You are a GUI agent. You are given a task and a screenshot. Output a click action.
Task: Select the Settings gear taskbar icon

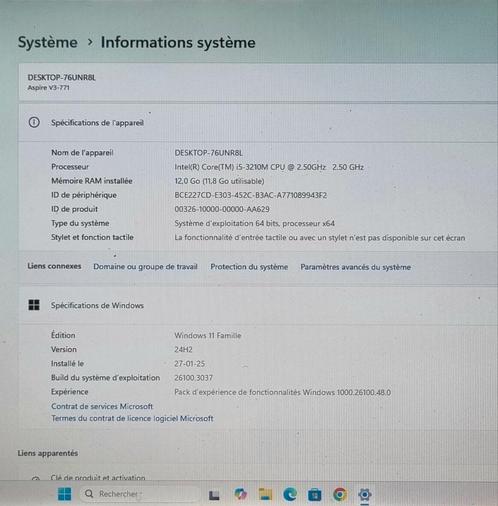coord(365,494)
